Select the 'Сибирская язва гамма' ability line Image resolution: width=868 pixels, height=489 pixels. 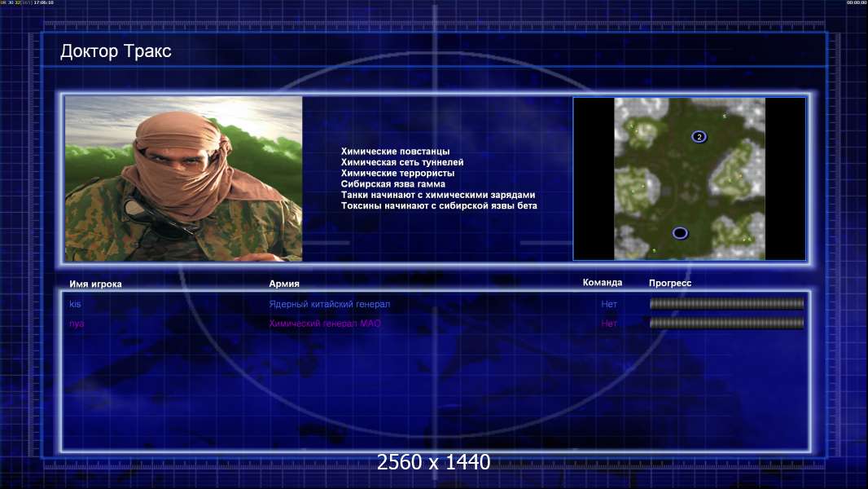click(393, 184)
